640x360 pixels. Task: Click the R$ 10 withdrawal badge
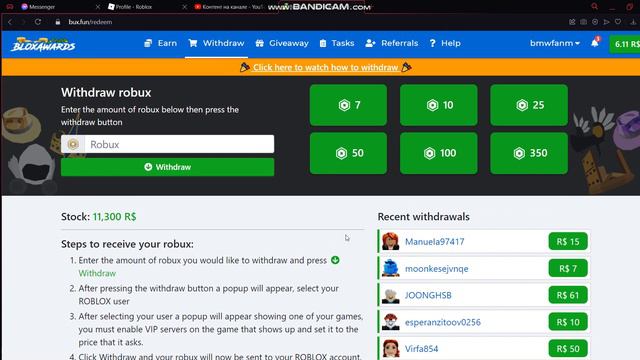tap(568, 322)
